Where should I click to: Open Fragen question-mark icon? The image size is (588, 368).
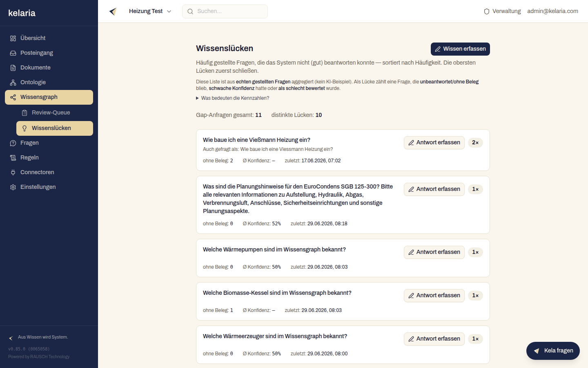coord(13,143)
